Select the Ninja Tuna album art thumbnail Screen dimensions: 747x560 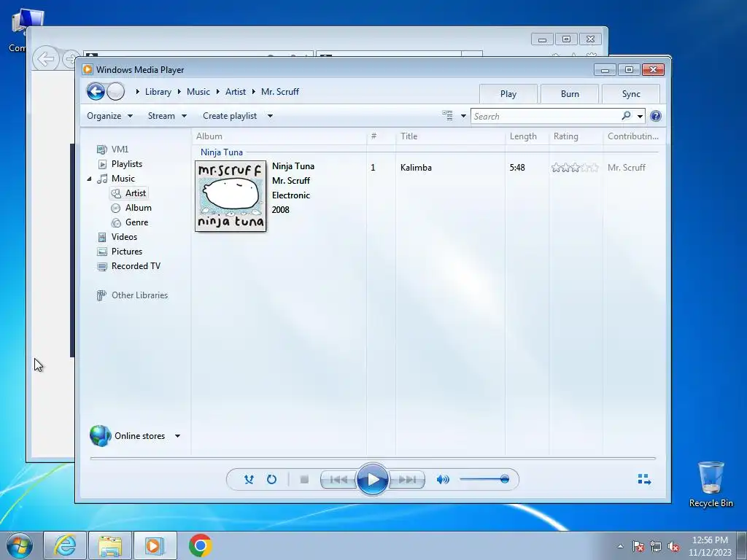(x=231, y=196)
